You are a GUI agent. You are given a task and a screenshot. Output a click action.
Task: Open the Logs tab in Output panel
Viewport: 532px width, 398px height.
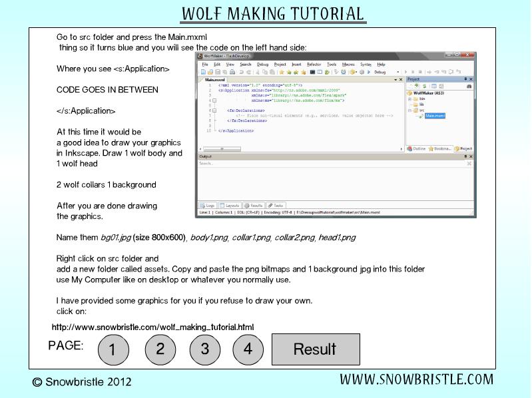[207, 206]
